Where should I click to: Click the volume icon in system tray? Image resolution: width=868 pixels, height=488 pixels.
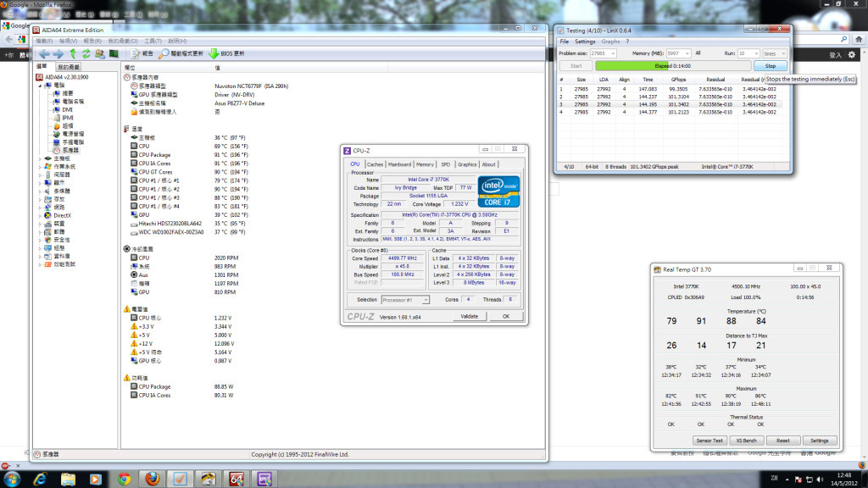coord(820,480)
